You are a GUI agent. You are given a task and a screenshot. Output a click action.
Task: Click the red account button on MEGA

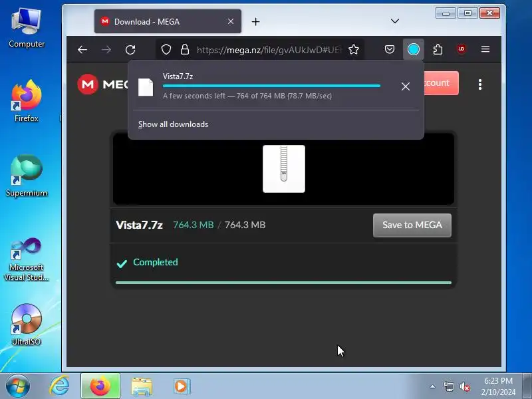click(x=441, y=82)
